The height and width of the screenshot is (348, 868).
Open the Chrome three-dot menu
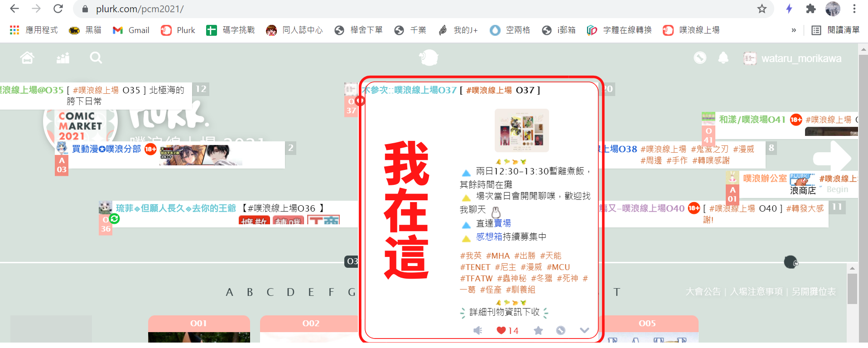[854, 9]
